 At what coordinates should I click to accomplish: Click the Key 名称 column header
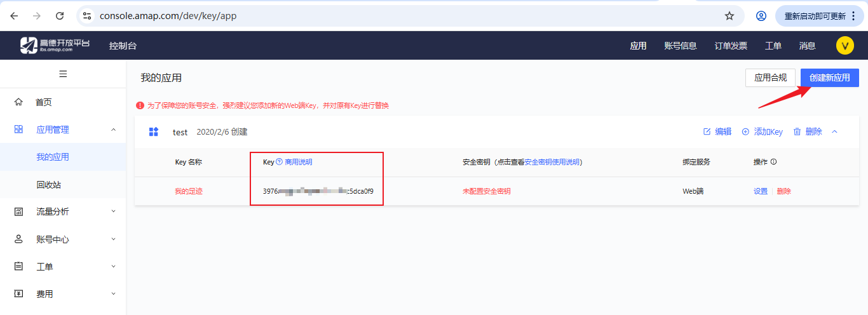[188, 162]
